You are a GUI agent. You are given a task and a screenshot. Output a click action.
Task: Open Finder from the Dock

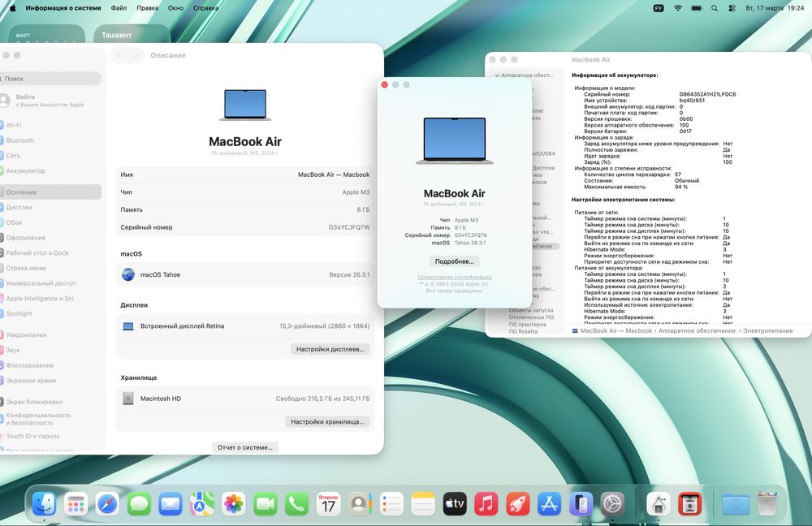(45, 504)
